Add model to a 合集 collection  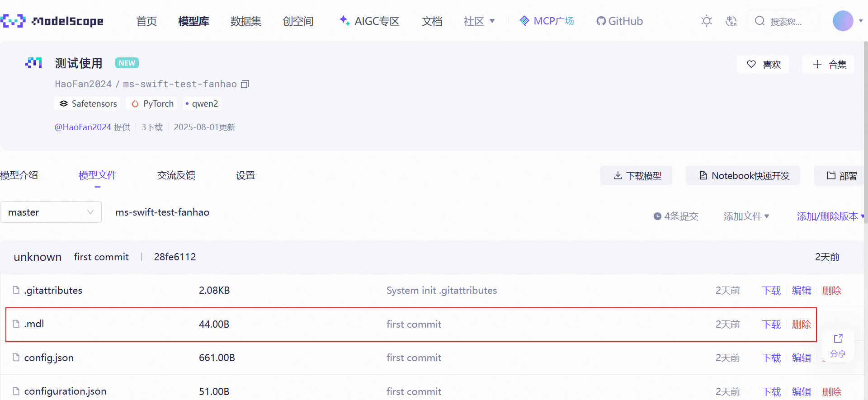[x=829, y=64]
